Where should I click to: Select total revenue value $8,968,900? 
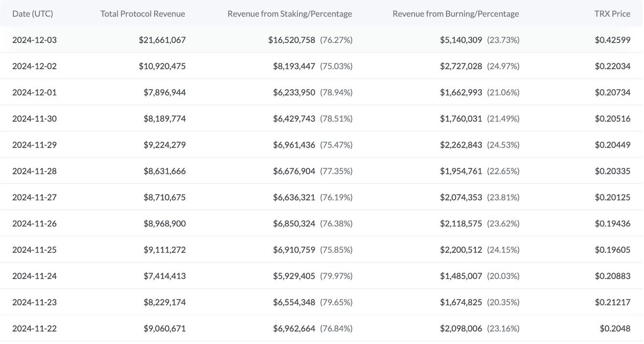tap(165, 224)
